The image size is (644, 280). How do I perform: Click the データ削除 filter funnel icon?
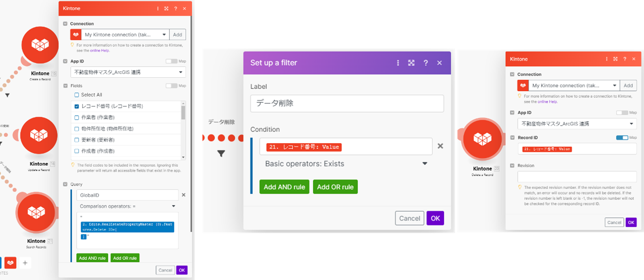click(x=221, y=154)
